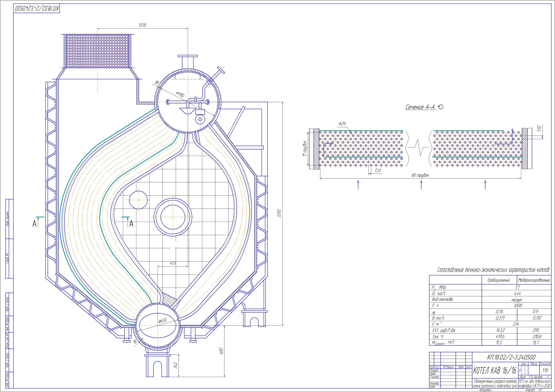
Task: Click the '3000' value cell
Action: tap(517, 306)
